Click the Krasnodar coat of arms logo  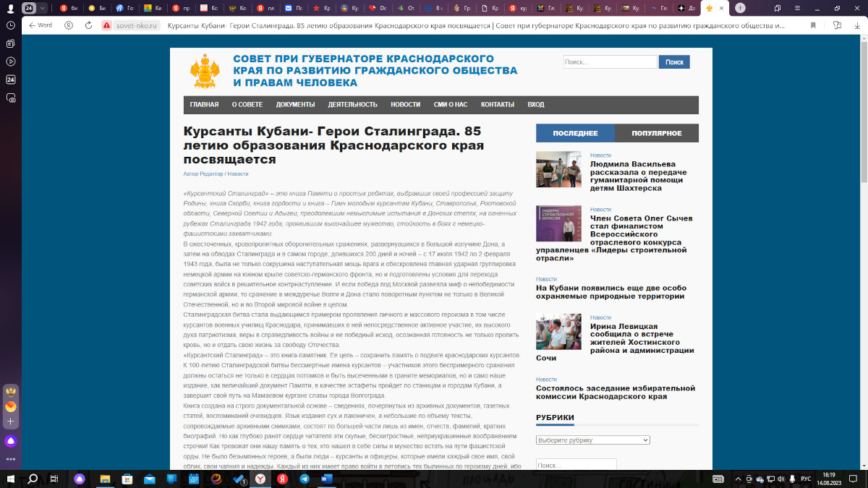(204, 72)
